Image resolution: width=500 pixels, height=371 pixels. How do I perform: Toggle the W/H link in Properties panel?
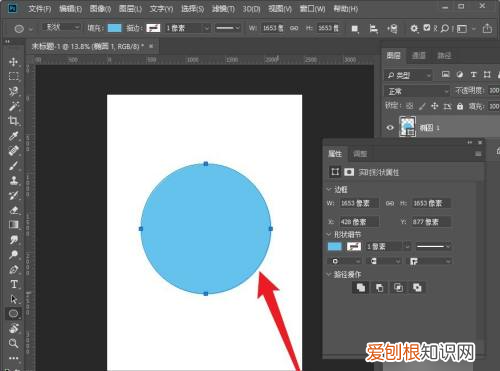(x=390, y=203)
